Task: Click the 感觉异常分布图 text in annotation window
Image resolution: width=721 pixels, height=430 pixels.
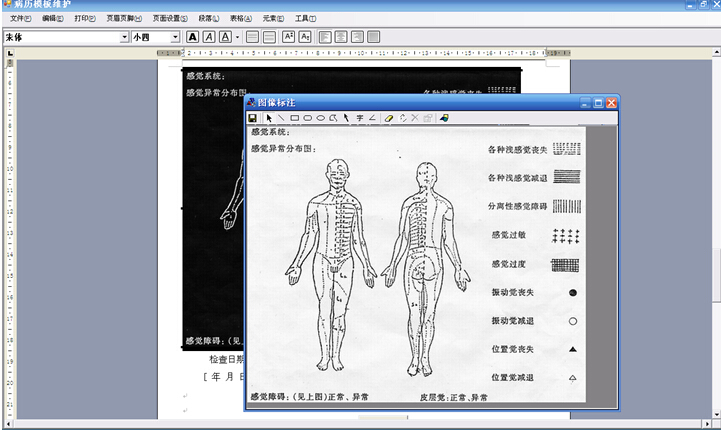Action: [283, 149]
